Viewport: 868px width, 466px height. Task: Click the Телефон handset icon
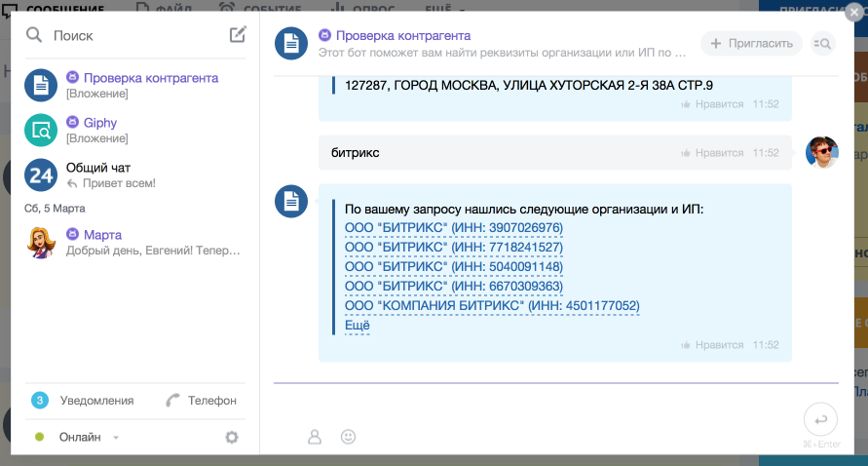tap(173, 401)
